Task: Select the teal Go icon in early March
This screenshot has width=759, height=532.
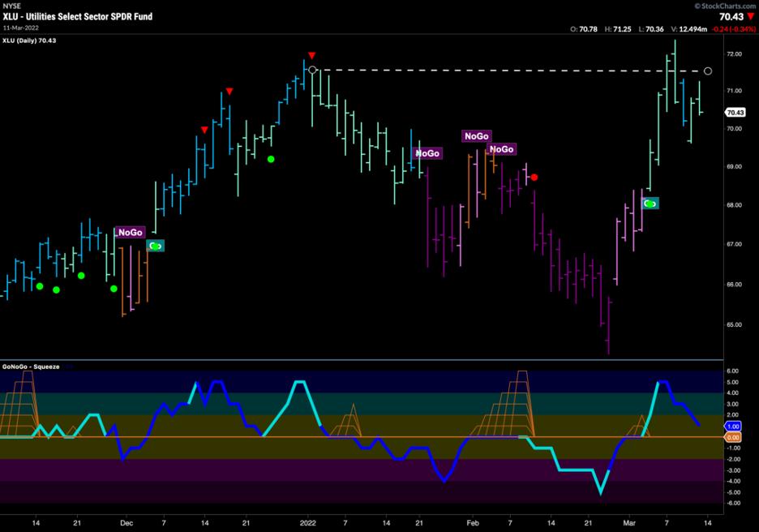Action: pyautogui.click(x=650, y=204)
